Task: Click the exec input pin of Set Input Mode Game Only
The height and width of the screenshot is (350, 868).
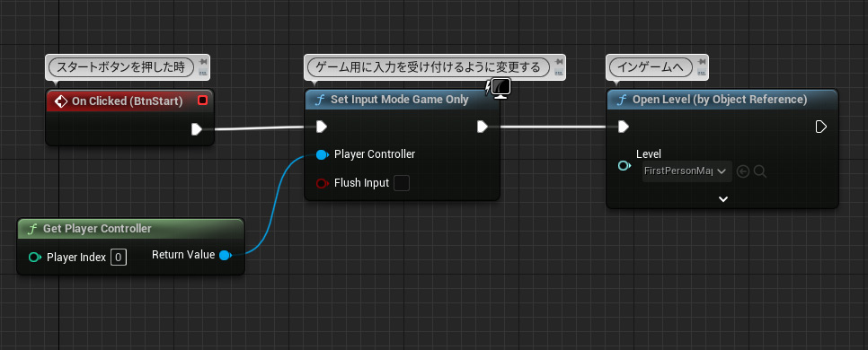Action: tap(322, 127)
